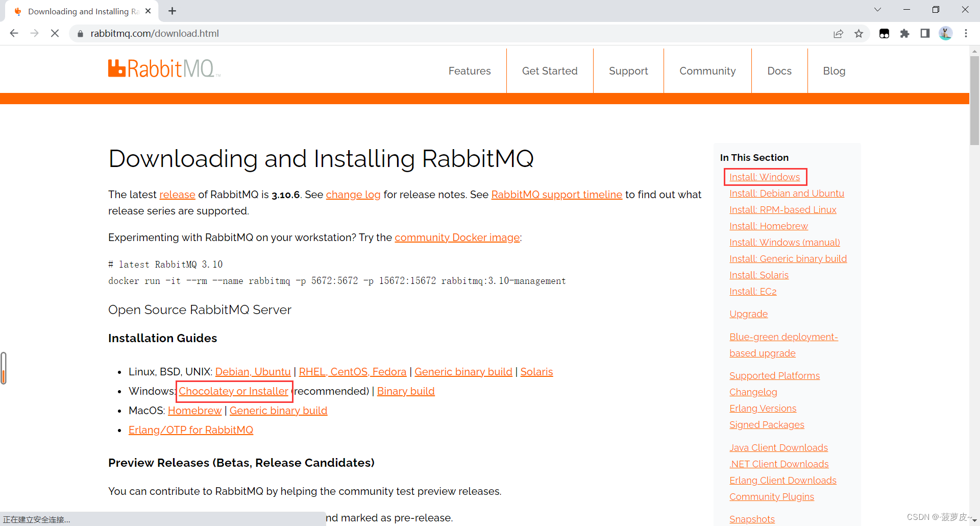Open the Changelog sidebar link
The image size is (980, 526).
point(753,392)
